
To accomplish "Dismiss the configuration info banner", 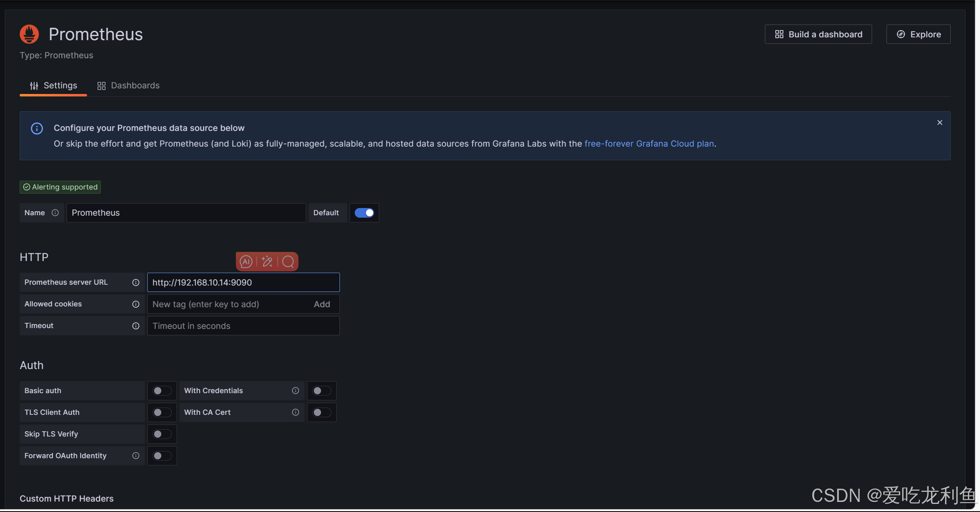I will [x=939, y=122].
